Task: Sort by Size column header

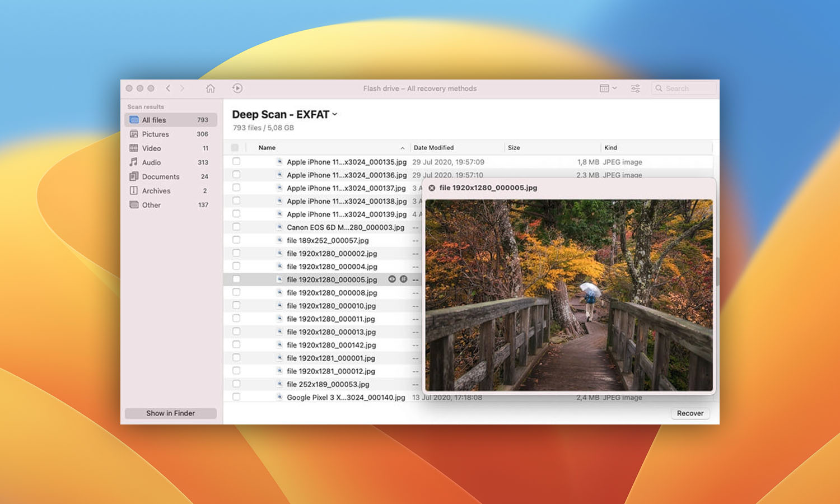Action: pyautogui.click(x=514, y=148)
